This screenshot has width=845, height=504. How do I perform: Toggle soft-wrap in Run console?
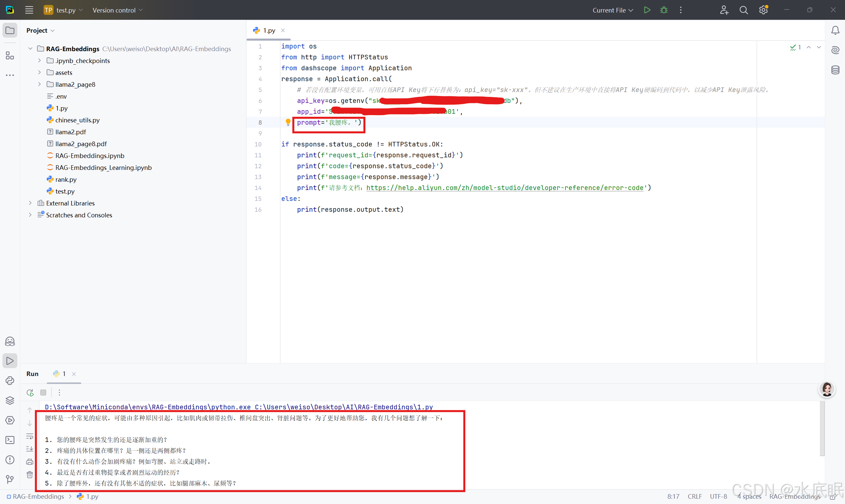coord(30,436)
